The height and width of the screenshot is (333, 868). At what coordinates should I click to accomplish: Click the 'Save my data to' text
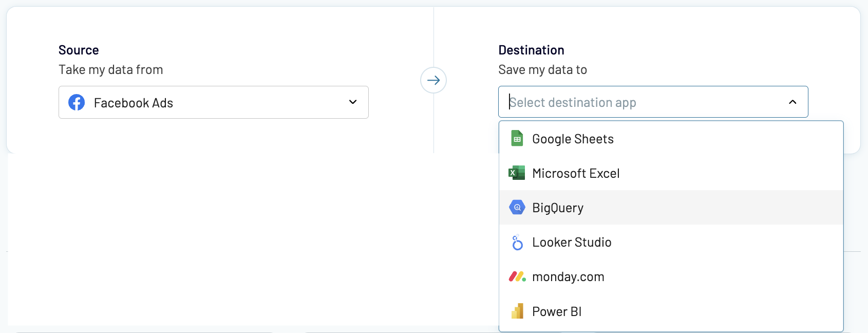[543, 70]
